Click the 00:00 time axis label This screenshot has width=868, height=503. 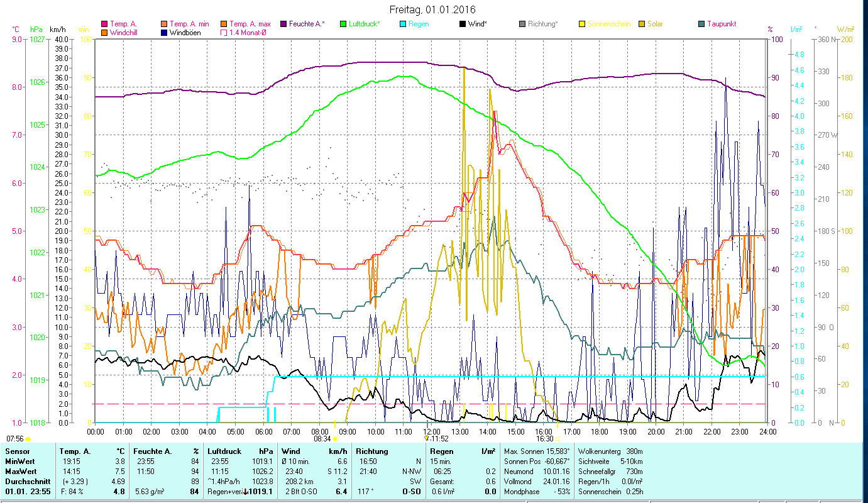[x=96, y=431]
